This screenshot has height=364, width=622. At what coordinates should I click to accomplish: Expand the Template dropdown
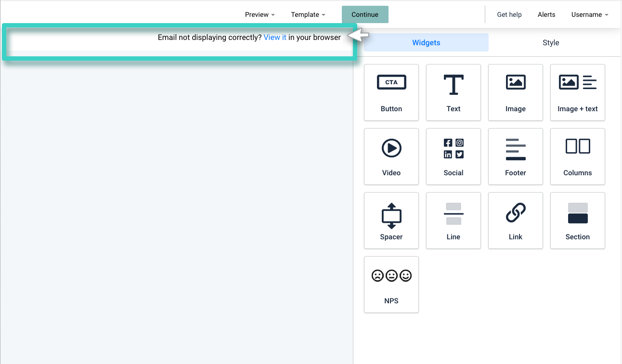(x=308, y=14)
